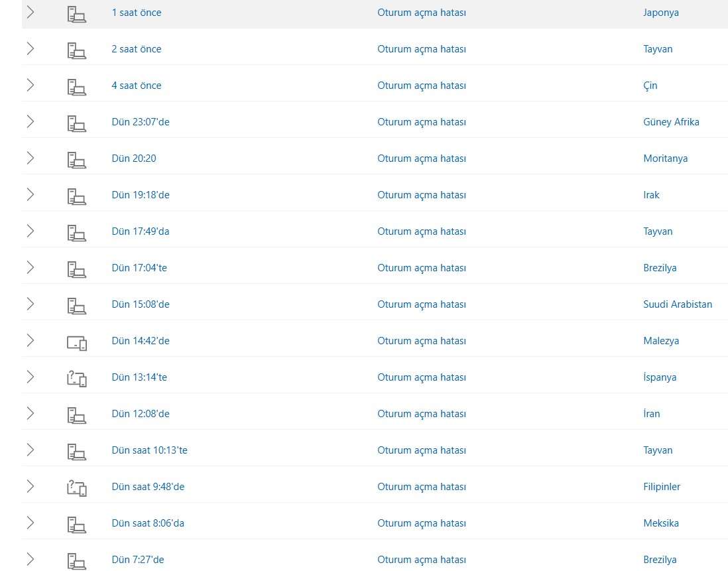Click PC device icon for Suudi Arabistan row
The height and width of the screenshot is (571, 728).
tap(77, 306)
